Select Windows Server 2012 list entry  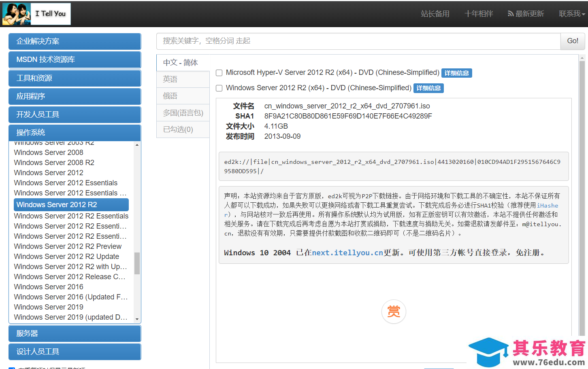[49, 173]
